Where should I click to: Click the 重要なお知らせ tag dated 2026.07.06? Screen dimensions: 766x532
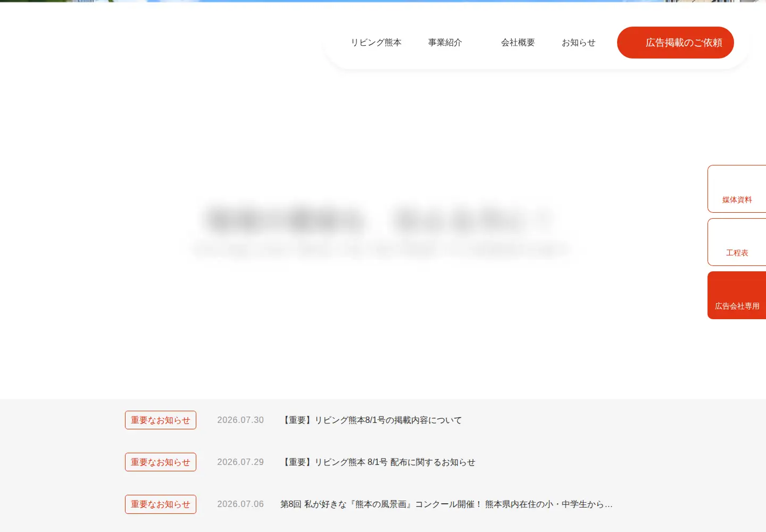pyautogui.click(x=161, y=504)
